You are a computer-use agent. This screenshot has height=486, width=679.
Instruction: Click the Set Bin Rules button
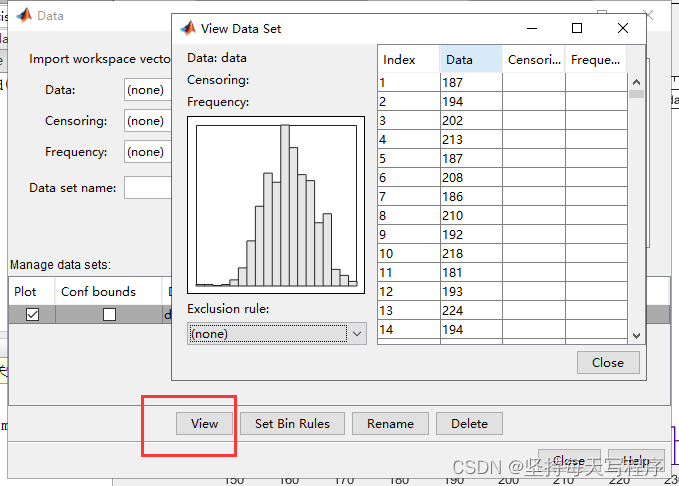pos(292,424)
